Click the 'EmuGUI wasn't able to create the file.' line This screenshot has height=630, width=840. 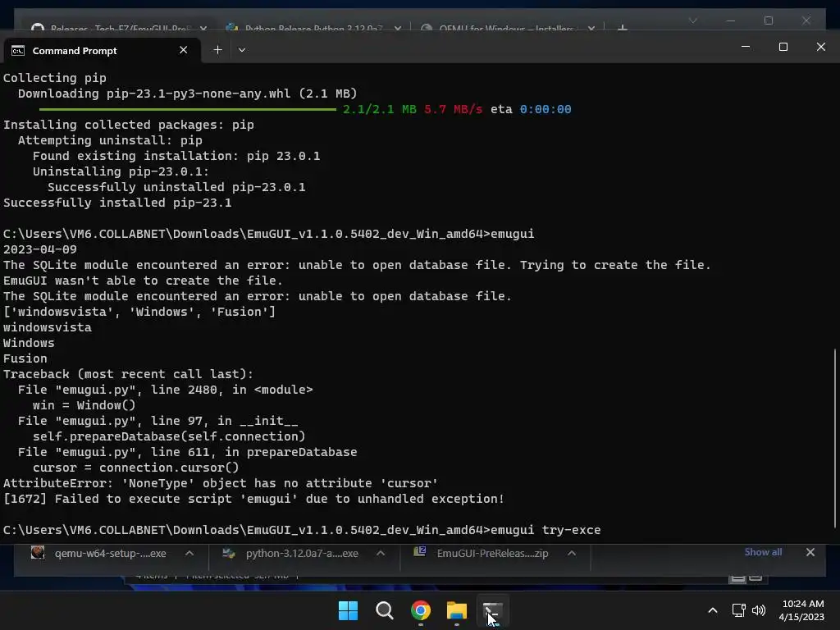coord(143,281)
